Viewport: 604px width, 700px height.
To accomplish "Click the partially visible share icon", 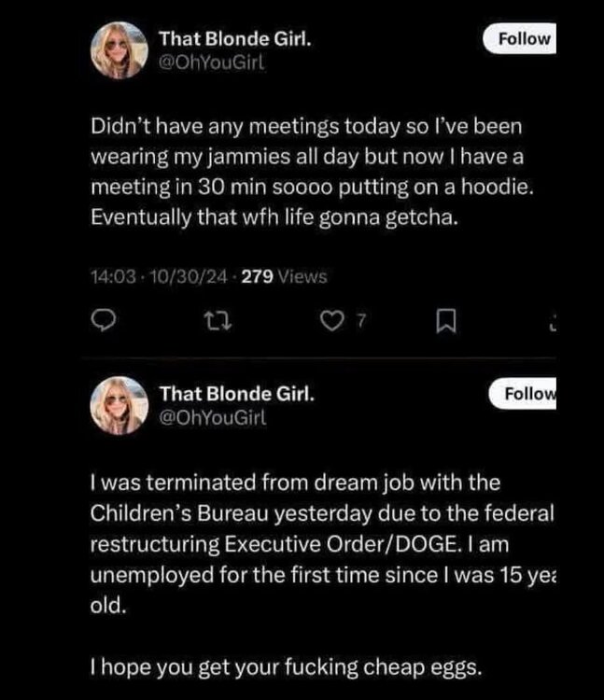I will (552, 323).
